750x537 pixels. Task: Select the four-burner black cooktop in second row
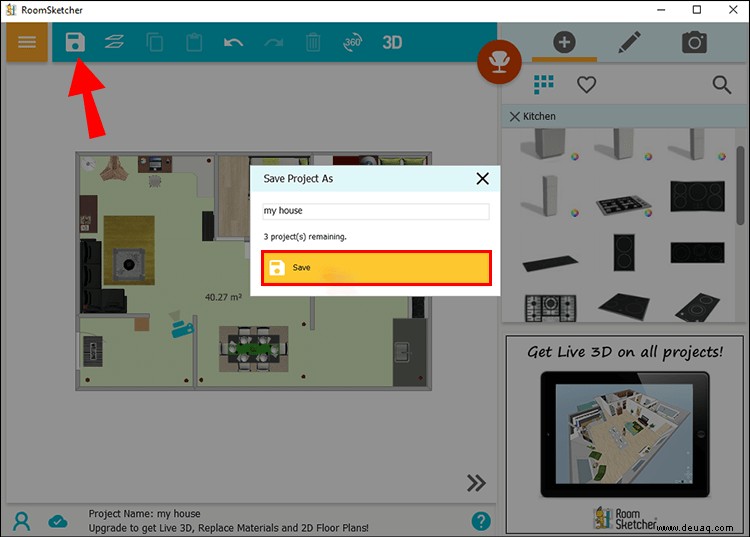[697, 196]
